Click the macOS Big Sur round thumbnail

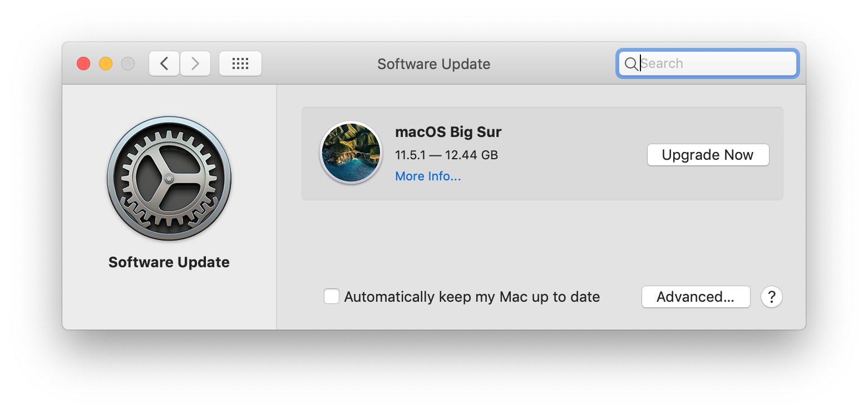pos(351,153)
